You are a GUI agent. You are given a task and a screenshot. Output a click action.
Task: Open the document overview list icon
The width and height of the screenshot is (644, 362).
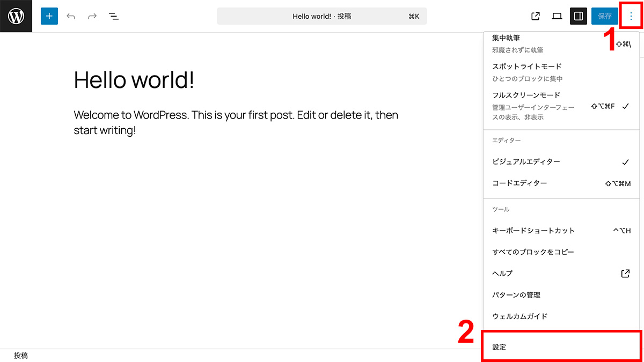click(x=114, y=16)
